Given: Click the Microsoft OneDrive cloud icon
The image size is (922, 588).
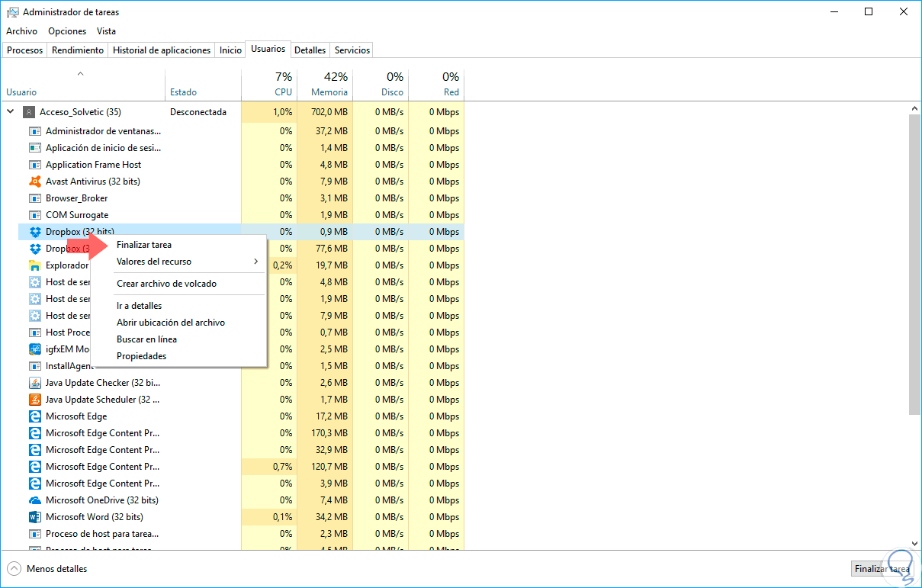Looking at the screenshot, I should tap(34, 500).
